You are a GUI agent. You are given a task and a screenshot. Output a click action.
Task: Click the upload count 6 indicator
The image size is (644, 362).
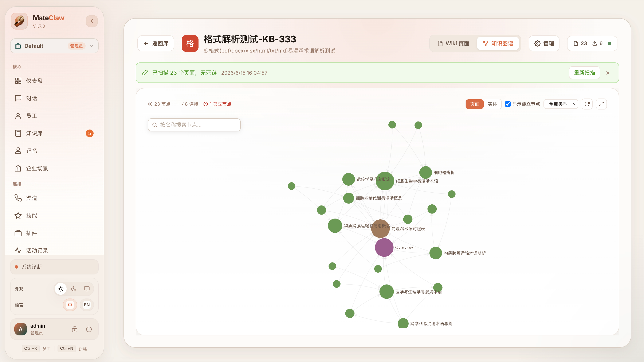tap(597, 43)
